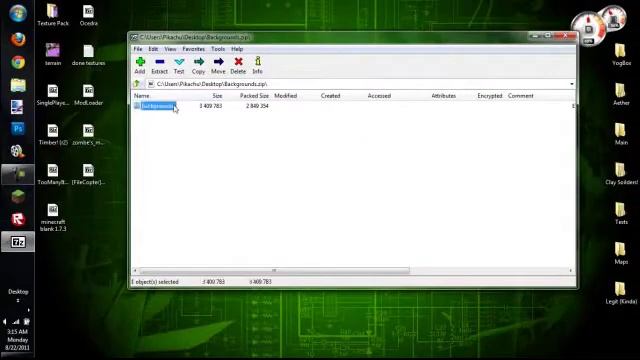Open the Main desktop folder
The image size is (640, 360).
[x=621, y=135]
